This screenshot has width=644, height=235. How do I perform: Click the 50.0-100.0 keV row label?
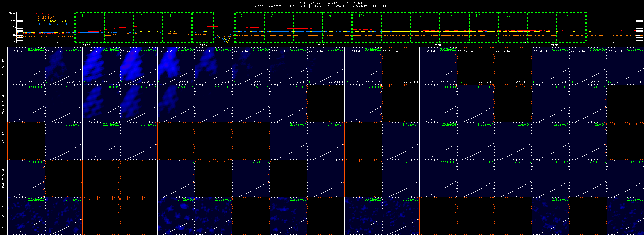click(3, 216)
